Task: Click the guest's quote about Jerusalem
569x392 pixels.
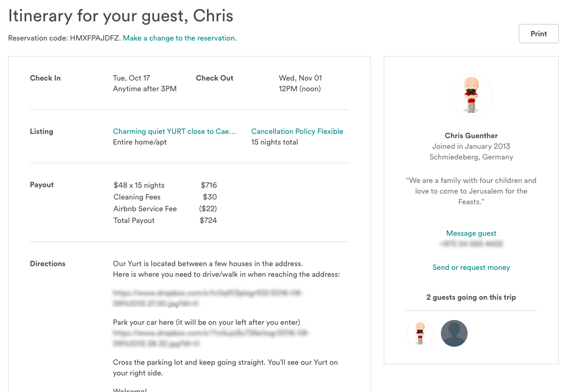Action: coord(471,191)
